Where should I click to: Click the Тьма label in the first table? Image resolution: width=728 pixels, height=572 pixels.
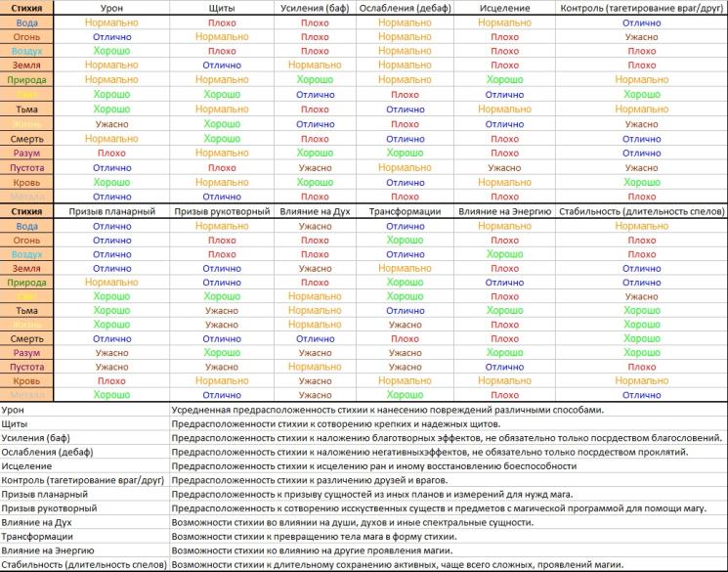[26, 110]
